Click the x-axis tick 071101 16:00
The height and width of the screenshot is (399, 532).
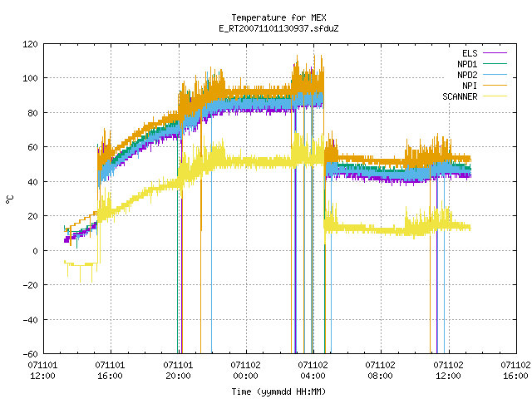110,371
